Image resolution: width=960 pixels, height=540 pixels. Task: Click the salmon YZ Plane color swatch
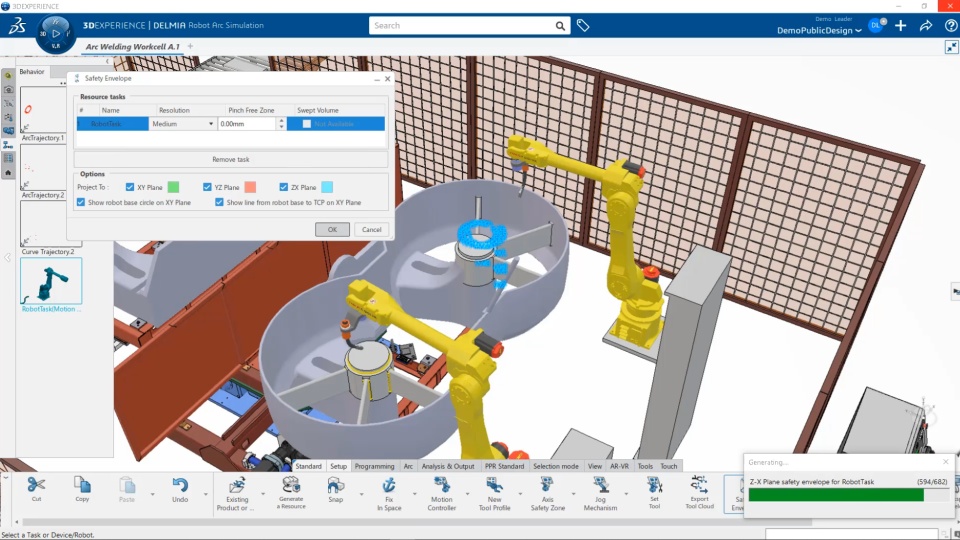(250, 187)
